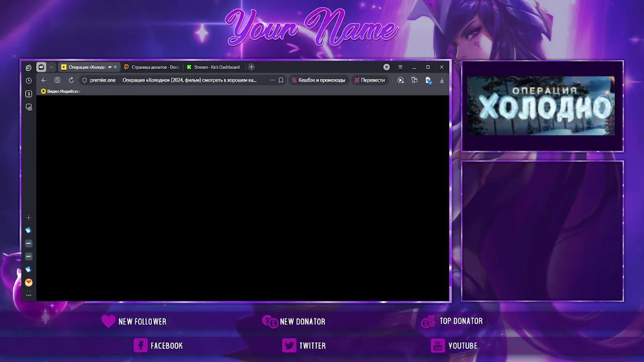This screenshot has width=644, height=362.
Task: Click the Кешбэк и промокоды button
Action: pyautogui.click(x=318, y=80)
